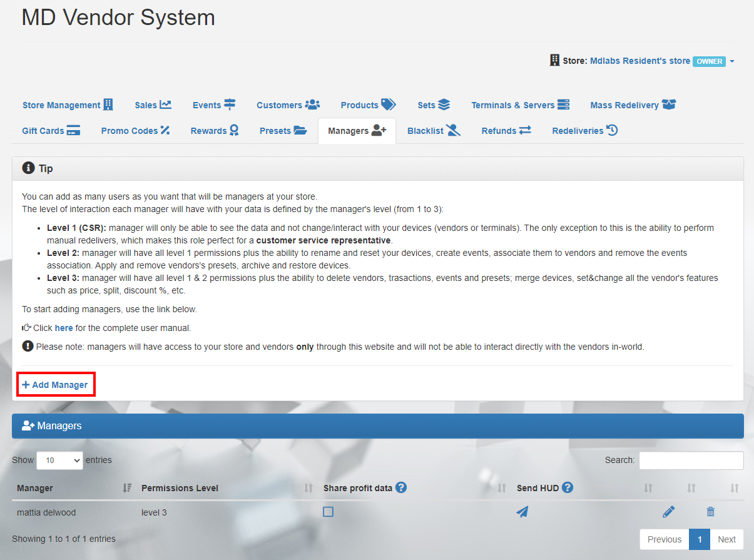
Task: Sort by Permissions Level column sort icon
Action: tap(308, 488)
